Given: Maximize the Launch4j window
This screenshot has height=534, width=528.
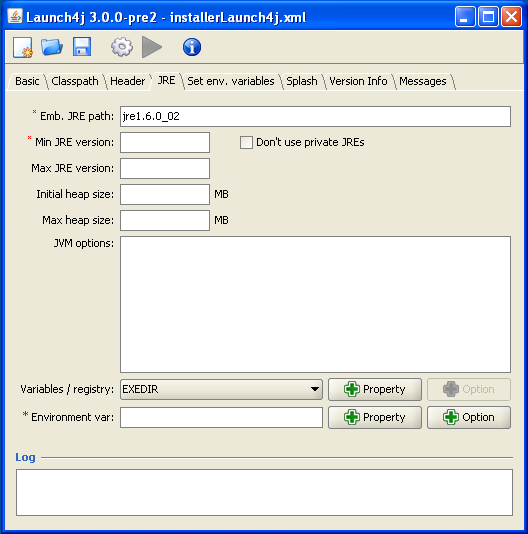Looking at the screenshot, I should (x=488, y=16).
